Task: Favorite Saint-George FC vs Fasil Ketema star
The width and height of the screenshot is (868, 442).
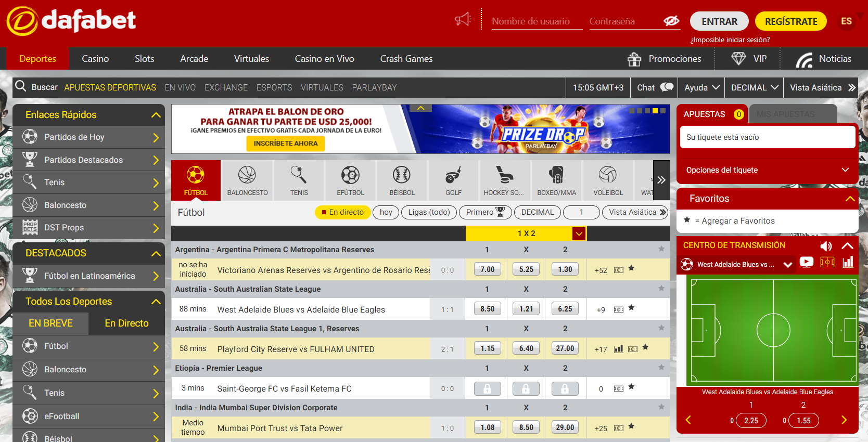Action: point(631,387)
